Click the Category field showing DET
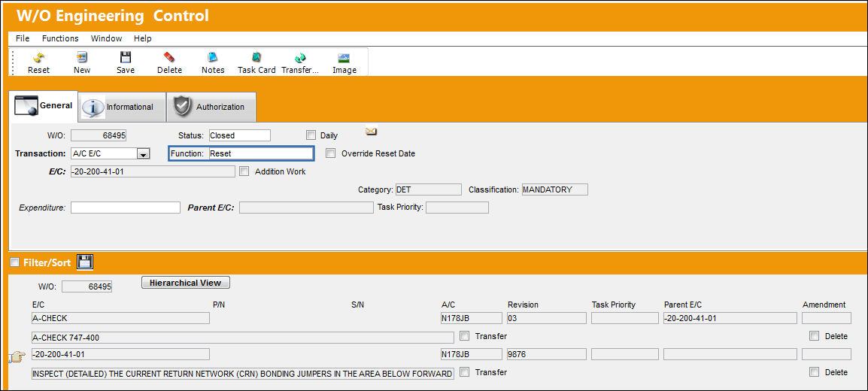Viewport: 868px width, 391px height. point(428,189)
